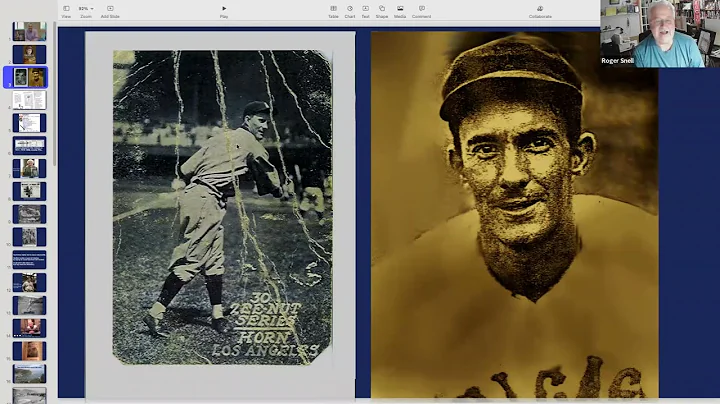Select slide 11 text-only thumbnail
Screen dimensions: 720x404
29,259
